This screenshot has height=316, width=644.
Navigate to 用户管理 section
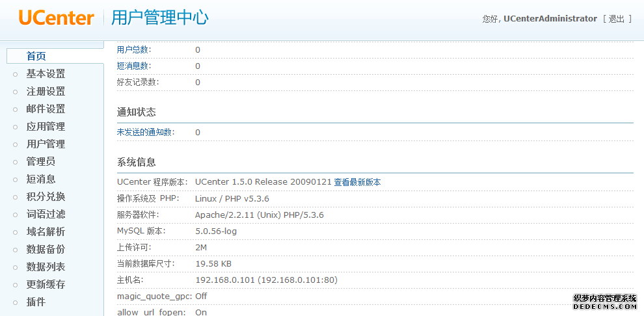pos(46,144)
